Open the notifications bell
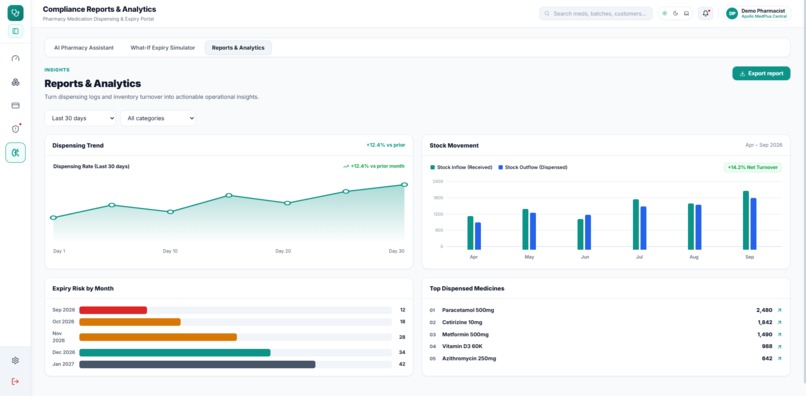Image resolution: width=806 pixels, height=396 pixels. point(705,13)
